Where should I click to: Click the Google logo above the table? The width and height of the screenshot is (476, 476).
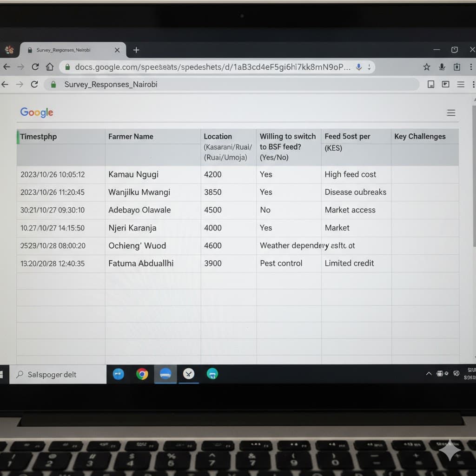[37, 112]
